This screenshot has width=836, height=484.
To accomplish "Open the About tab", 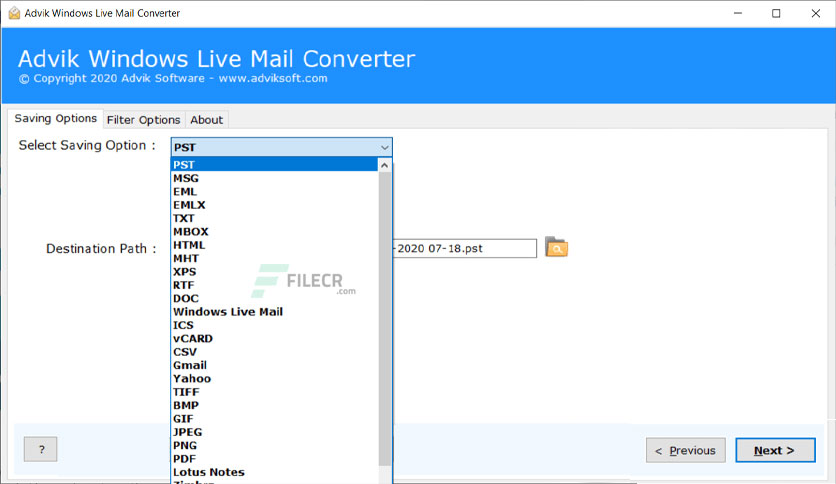I will 206,120.
